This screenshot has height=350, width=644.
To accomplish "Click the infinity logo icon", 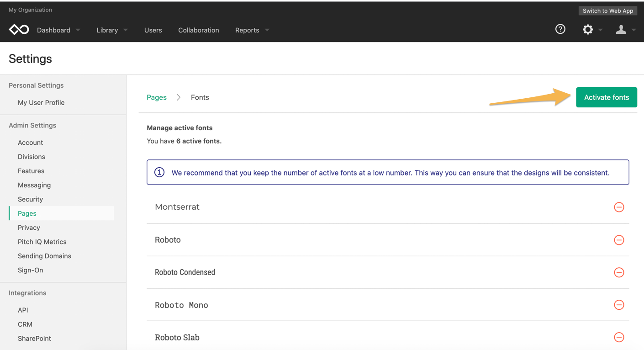I will tap(19, 30).
